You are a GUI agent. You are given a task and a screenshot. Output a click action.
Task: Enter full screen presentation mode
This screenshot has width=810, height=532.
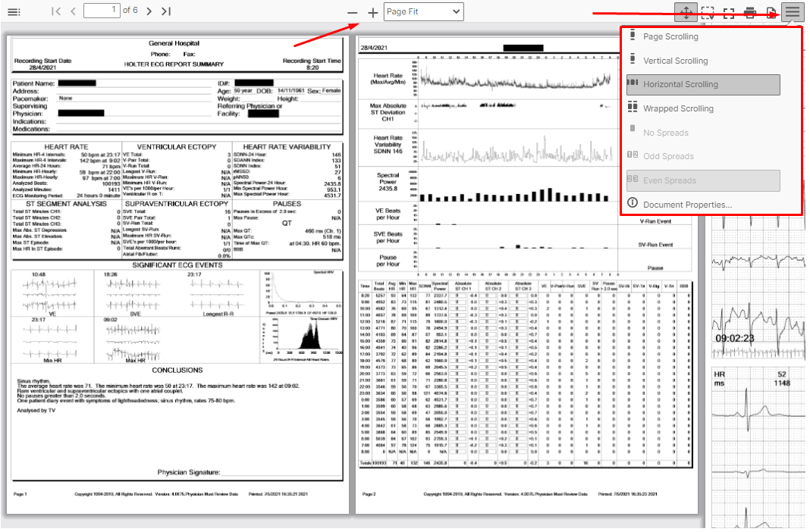pos(729,12)
